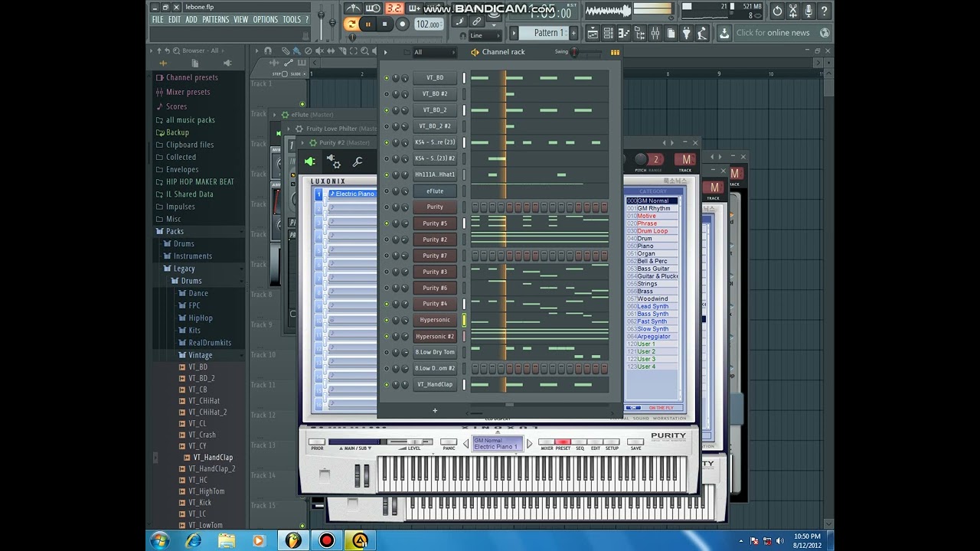The width and height of the screenshot is (980, 551).
Task: Open the PATTERNS menu
Action: [x=215, y=19]
